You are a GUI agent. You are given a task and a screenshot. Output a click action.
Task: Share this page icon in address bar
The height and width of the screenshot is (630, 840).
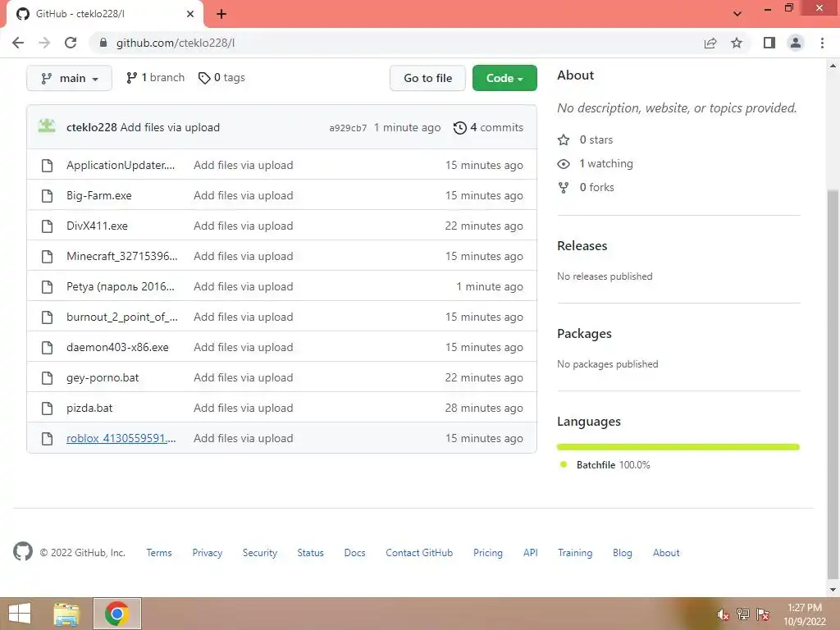click(710, 43)
